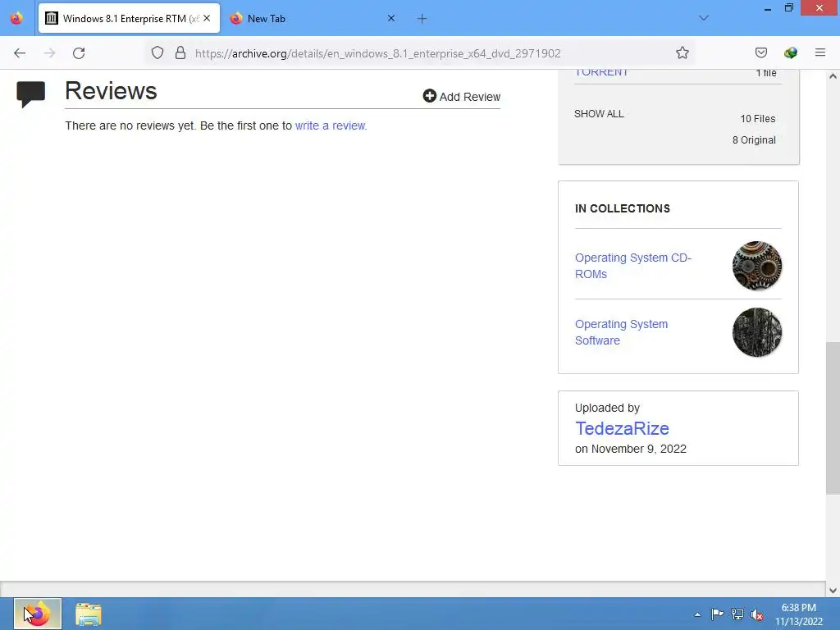The image size is (840, 630).
Task: Open Operating System Software collection link
Action: pos(622,332)
